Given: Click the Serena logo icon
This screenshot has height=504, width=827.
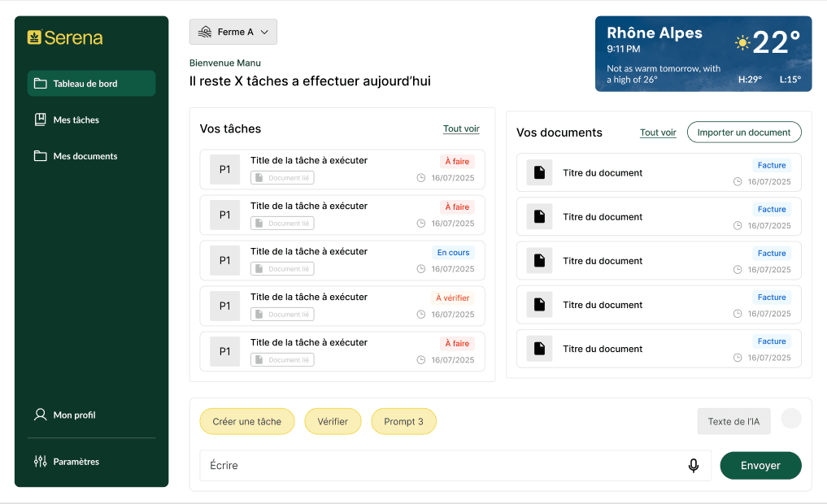Looking at the screenshot, I should [34, 37].
